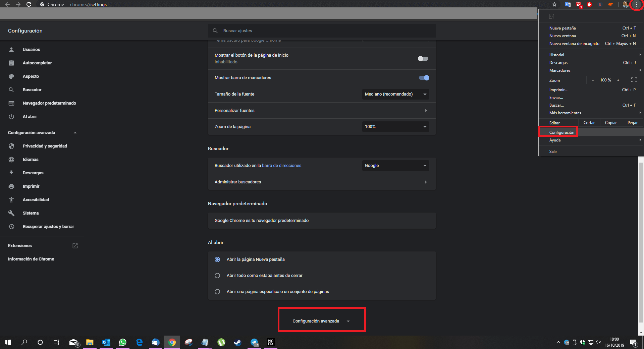Enable Mostrar el botón de la página de inicio
The image size is (644, 349).
click(x=423, y=58)
